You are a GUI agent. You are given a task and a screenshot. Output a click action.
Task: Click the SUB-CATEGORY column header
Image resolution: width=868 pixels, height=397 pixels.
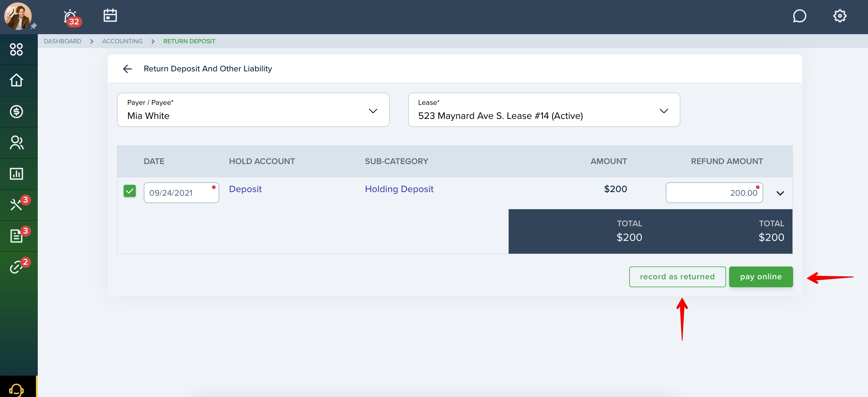tap(396, 161)
